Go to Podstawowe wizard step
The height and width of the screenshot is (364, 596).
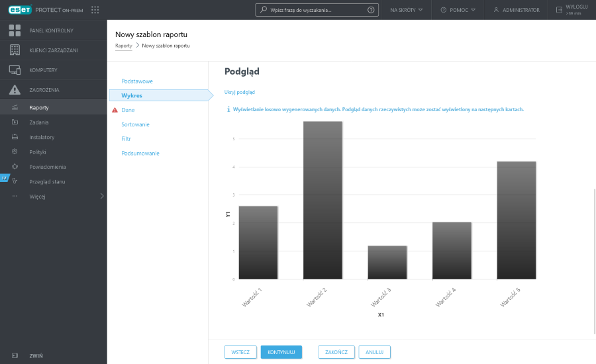point(137,81)
